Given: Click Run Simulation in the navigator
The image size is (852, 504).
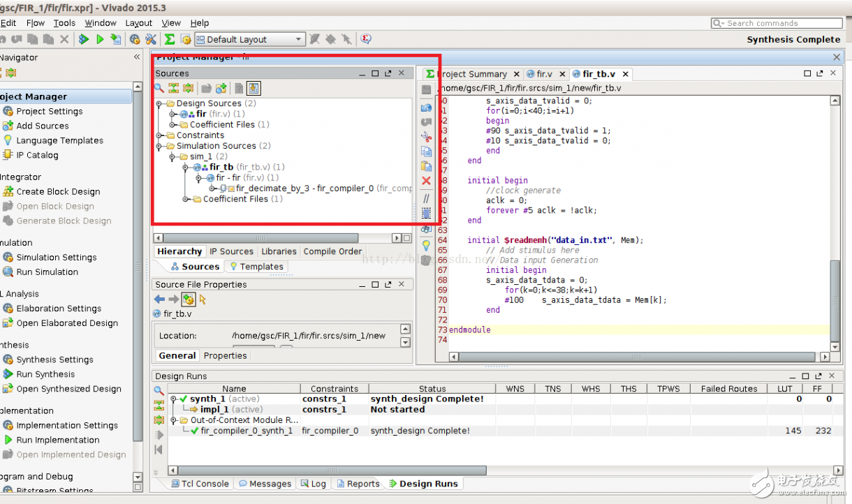Looking at the screenshot, I should [47, 272].
